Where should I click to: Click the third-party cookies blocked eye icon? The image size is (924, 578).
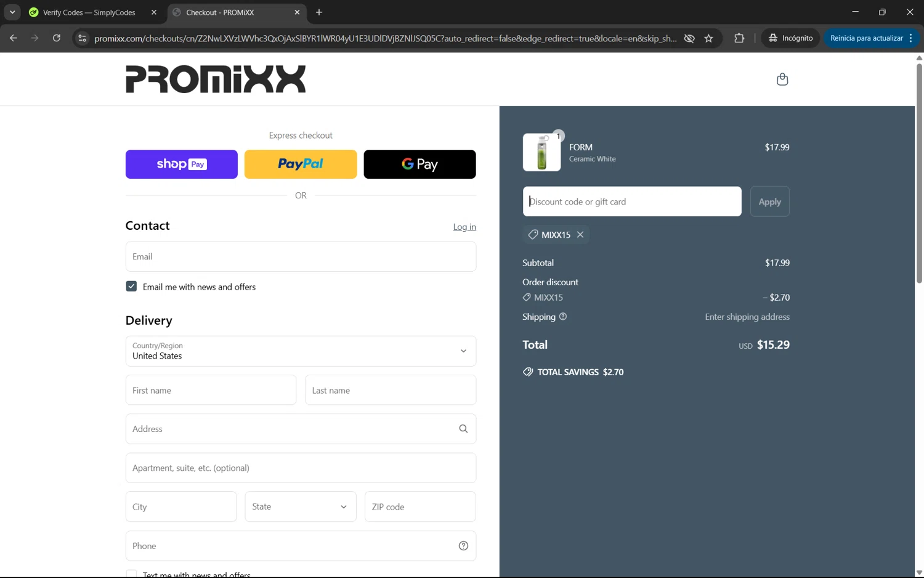(689, 38)
